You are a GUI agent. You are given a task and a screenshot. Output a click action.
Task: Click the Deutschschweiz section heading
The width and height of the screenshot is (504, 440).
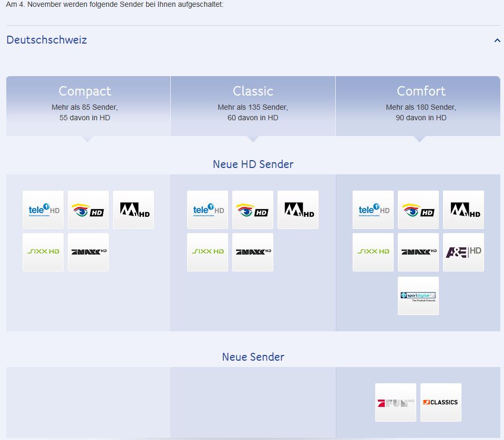pyautogui.click(x=47, y=40)
